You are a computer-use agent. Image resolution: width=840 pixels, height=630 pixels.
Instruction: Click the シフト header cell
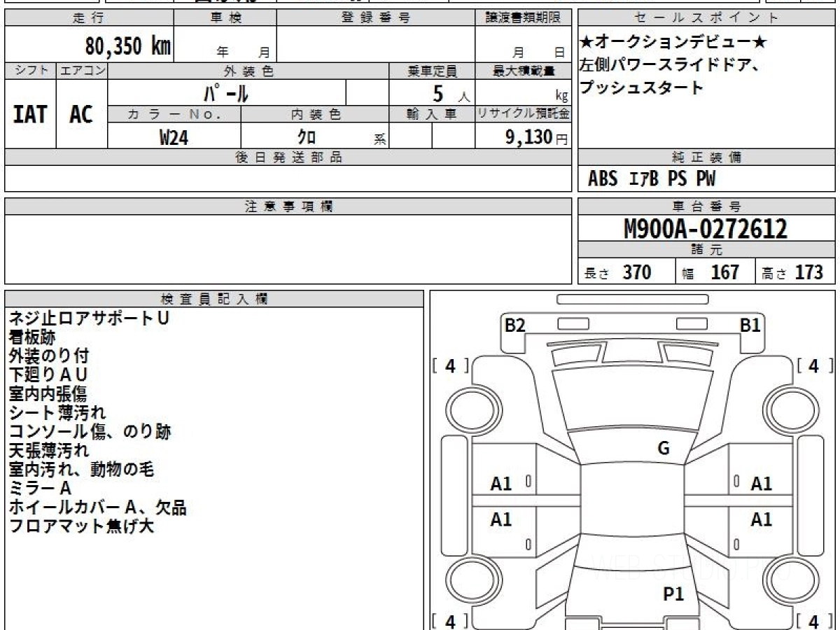point(31,71)
